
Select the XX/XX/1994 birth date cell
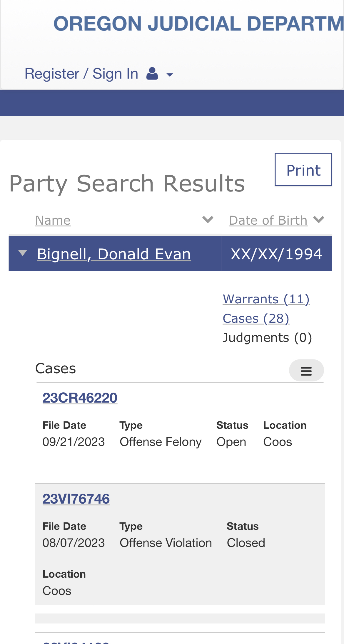point(276,254)
